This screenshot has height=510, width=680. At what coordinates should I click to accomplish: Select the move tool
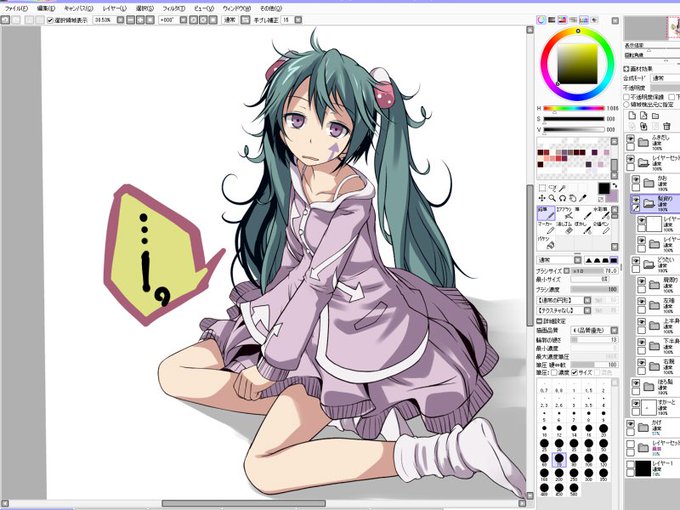(542, 198)
